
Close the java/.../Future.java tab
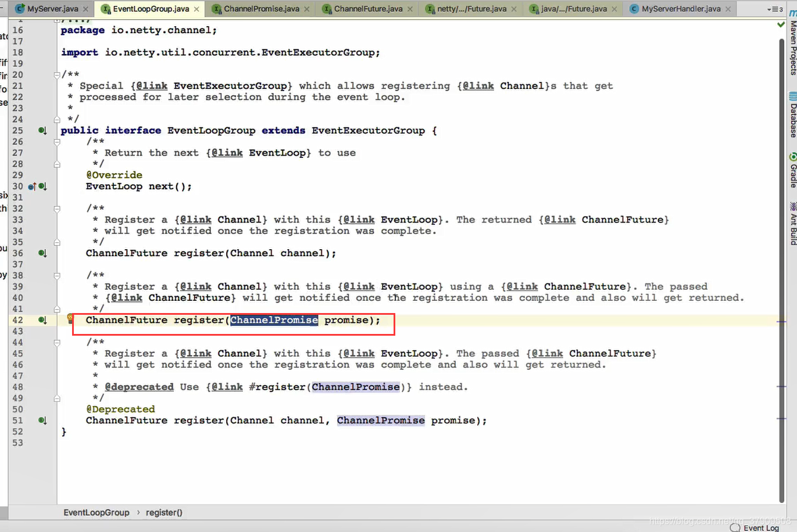(614, 9)
